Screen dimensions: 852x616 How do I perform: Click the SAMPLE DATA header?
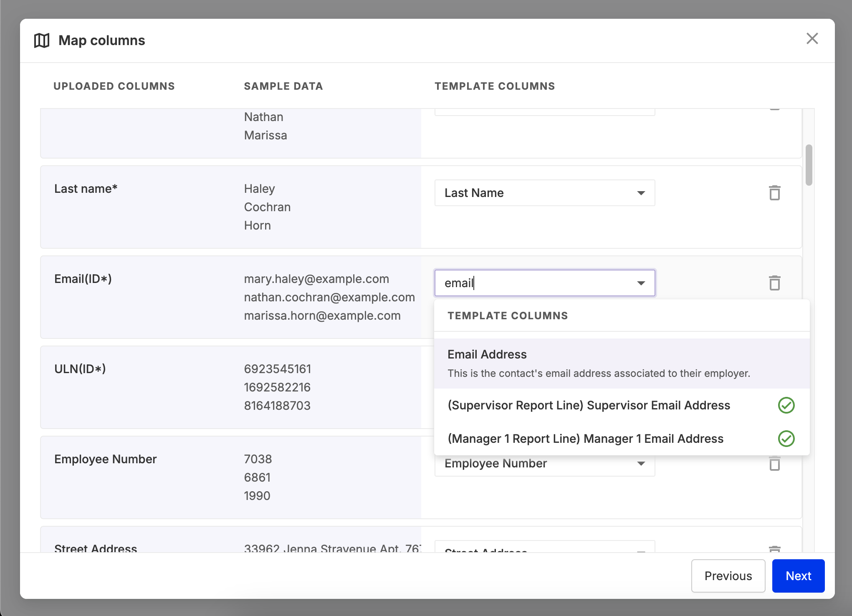(x=283, y=86)
